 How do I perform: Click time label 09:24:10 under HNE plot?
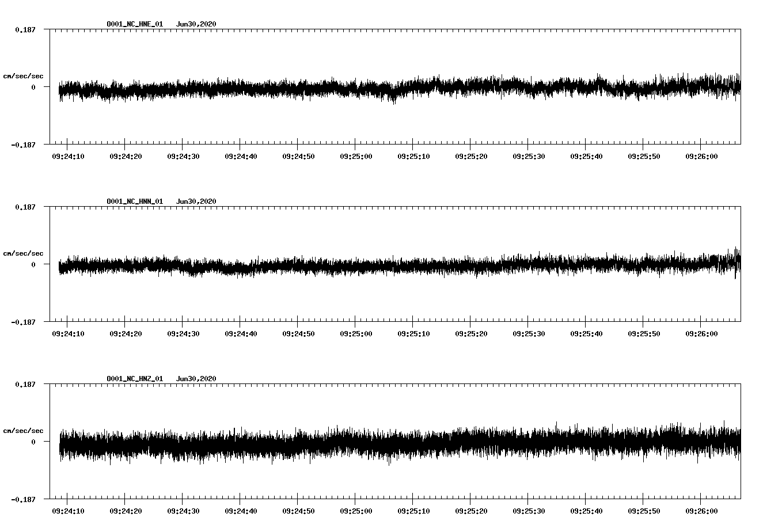click(x=68, y=156)
